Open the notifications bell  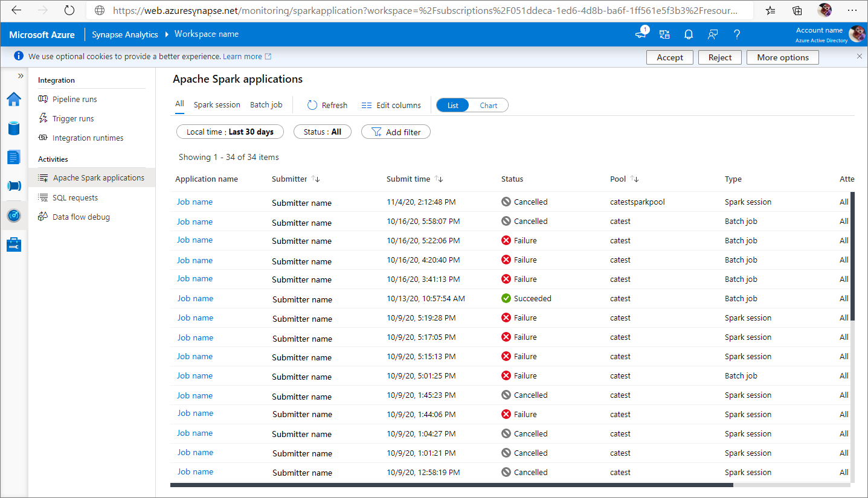688,34
